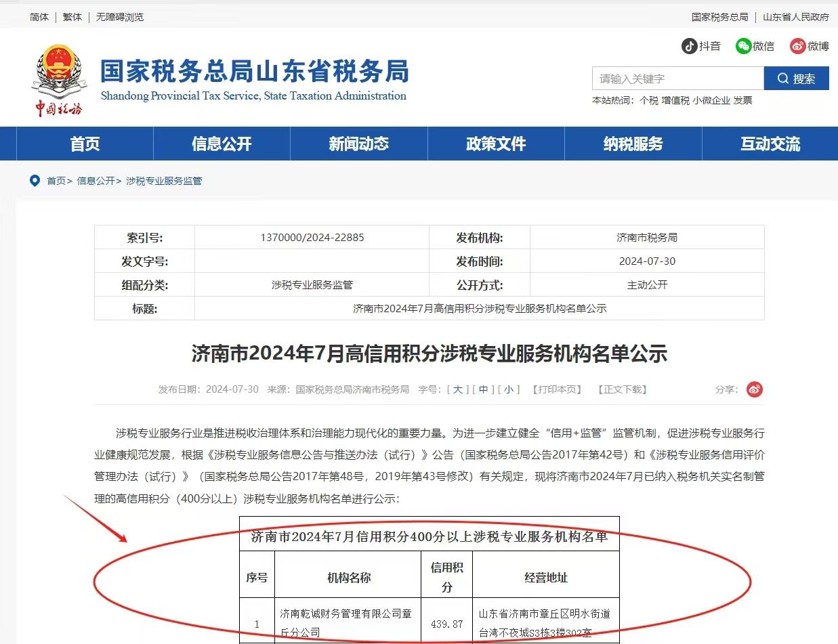Click the 经营地址 column header

pos(546,578)
